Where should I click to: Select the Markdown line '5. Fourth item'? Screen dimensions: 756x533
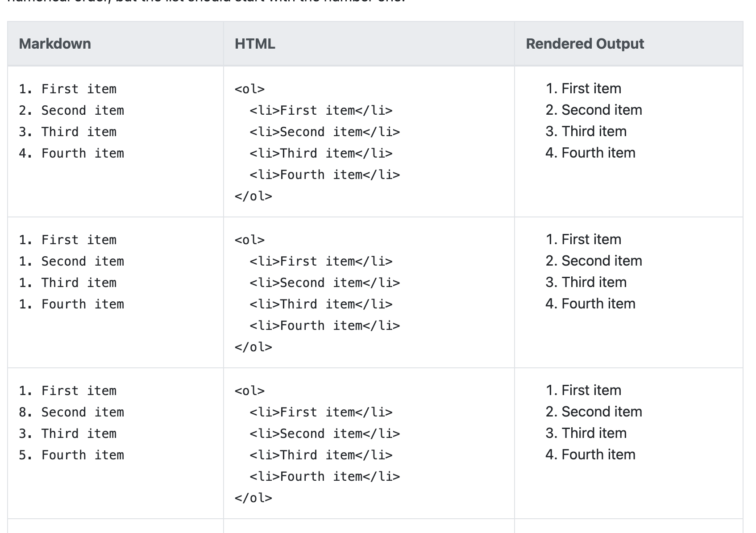tap(71, 455)
